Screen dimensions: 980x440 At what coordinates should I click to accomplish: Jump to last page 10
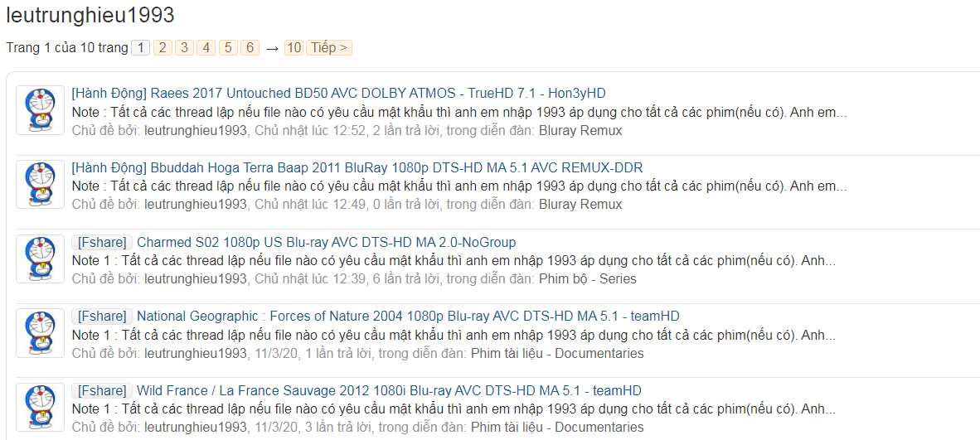click(x=294, y=47)
